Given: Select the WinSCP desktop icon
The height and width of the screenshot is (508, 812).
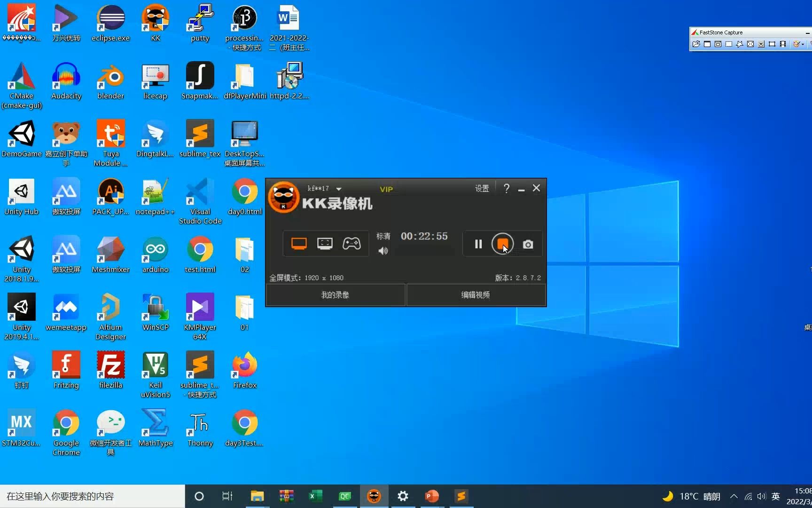Looking at the screenshot, I should [x=156, y=312].
